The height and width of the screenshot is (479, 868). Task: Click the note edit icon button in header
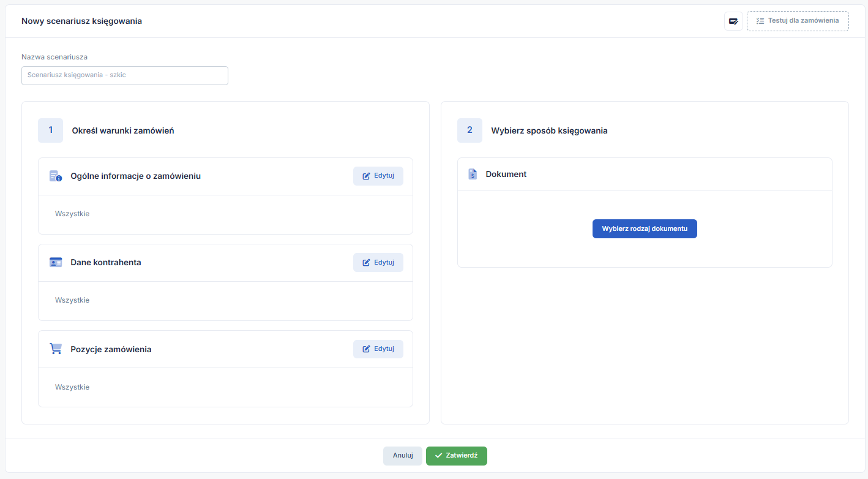coord(733,21)
